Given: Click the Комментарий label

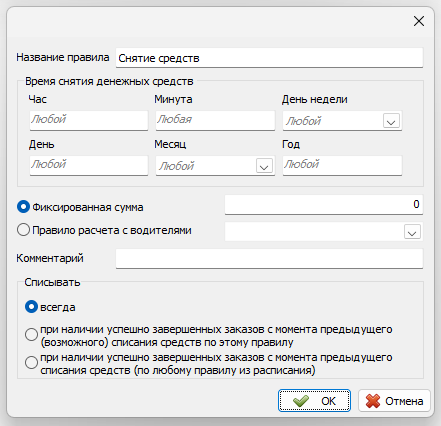Looking at the screenshot, I should point(50,258).
